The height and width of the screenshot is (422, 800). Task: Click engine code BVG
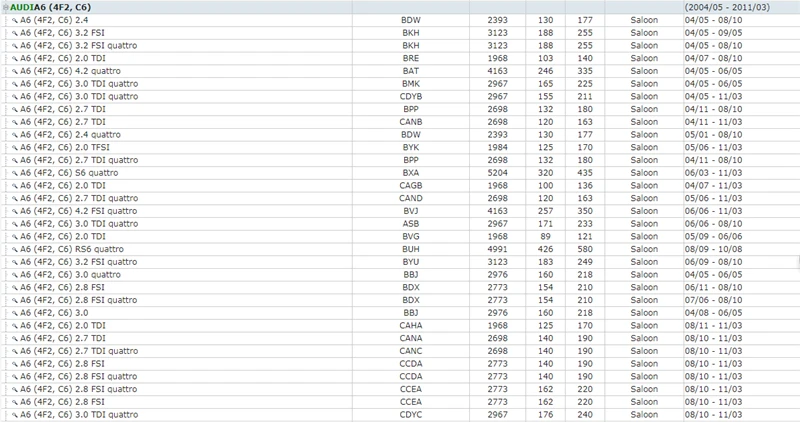411,237
